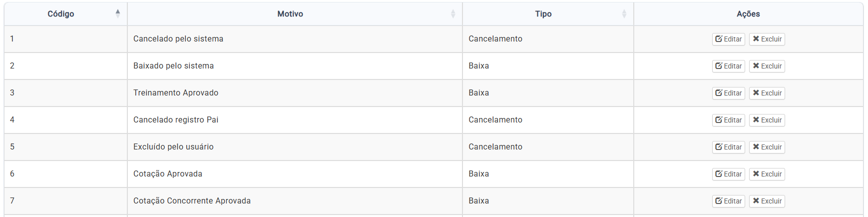Open edit for Treinamento Aprovado

coord(728,93)
